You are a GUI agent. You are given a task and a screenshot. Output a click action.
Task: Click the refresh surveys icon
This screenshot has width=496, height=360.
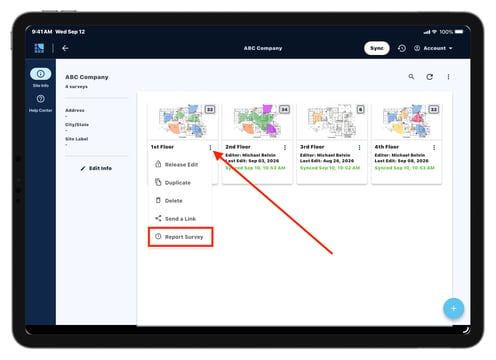pos(430,77)
